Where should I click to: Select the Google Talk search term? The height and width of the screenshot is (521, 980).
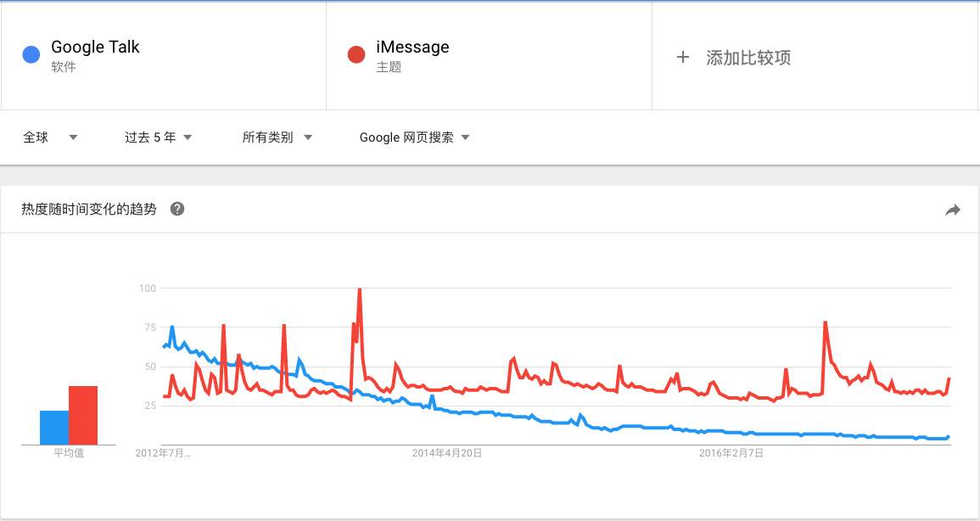click(95, 47)
